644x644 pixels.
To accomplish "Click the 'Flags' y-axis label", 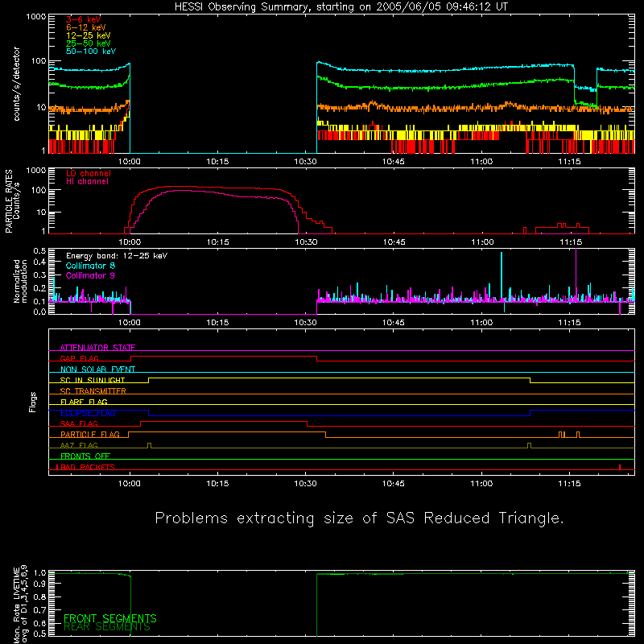I will click(x=32, y=402).
